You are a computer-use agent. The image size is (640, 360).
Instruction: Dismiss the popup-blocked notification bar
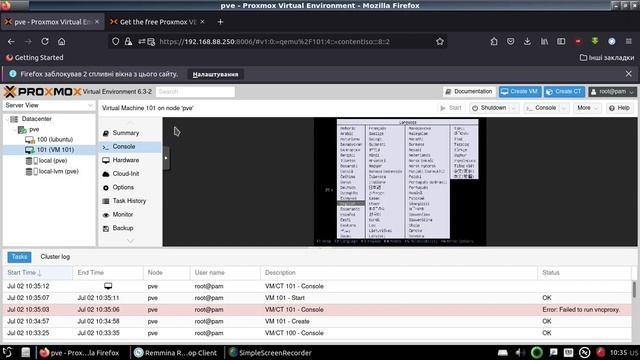pyautogui.click(x=629, y=74)
